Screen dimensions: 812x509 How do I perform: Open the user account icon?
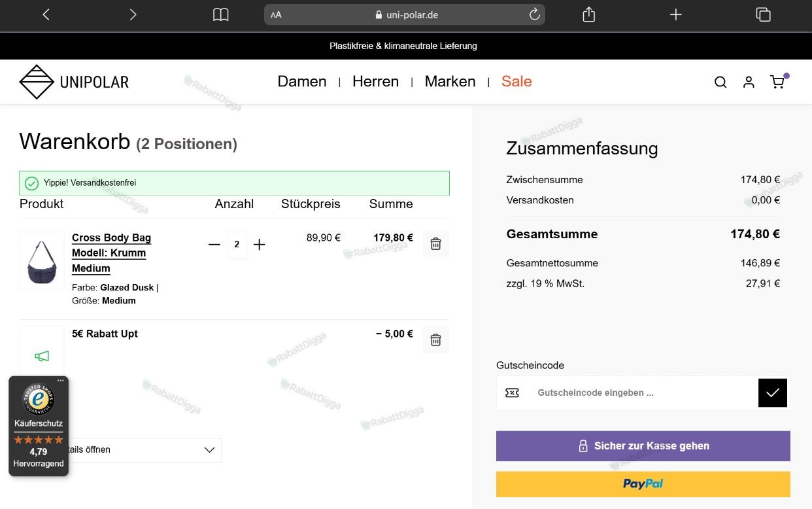point(749,82)
